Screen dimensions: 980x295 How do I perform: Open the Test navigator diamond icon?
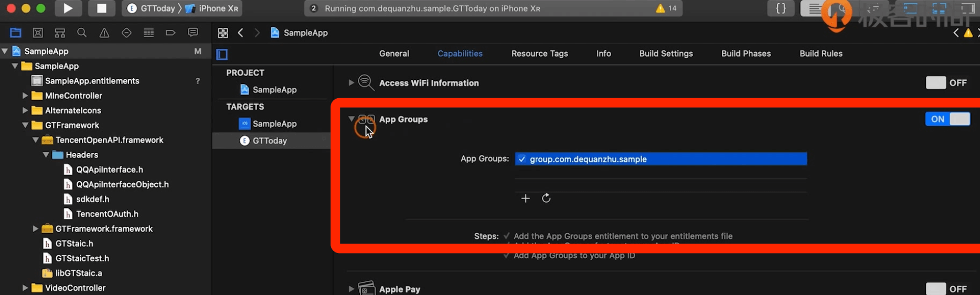[x=126, y=33]
